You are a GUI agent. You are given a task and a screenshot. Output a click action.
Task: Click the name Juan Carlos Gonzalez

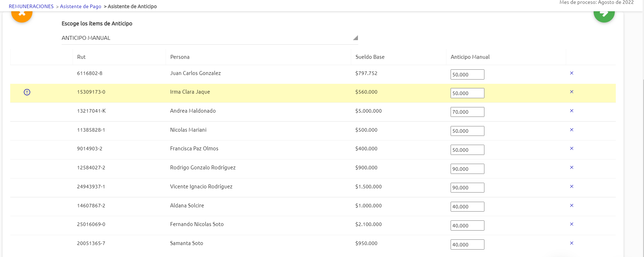(196, 73)
